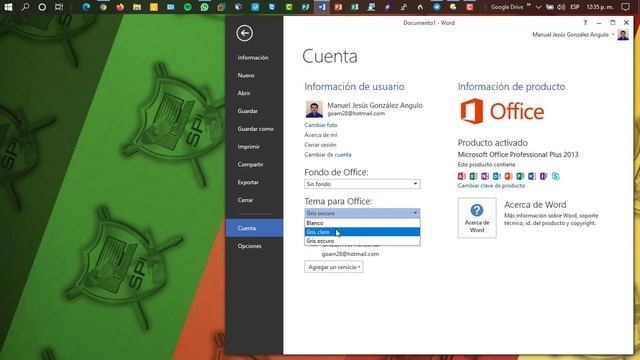
Task: Click the Access product icon
Action: pos(461,176)
